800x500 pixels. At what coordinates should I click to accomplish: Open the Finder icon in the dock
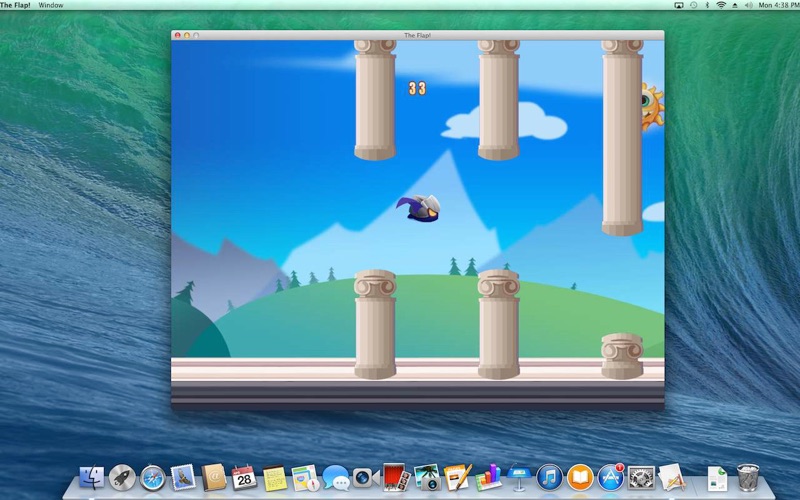pos(92,478)
